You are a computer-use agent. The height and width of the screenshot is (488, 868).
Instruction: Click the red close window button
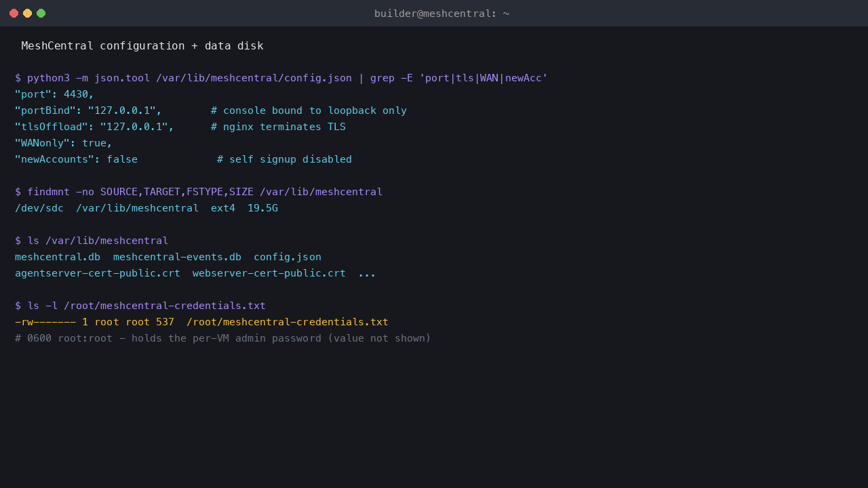coord(14,13)
